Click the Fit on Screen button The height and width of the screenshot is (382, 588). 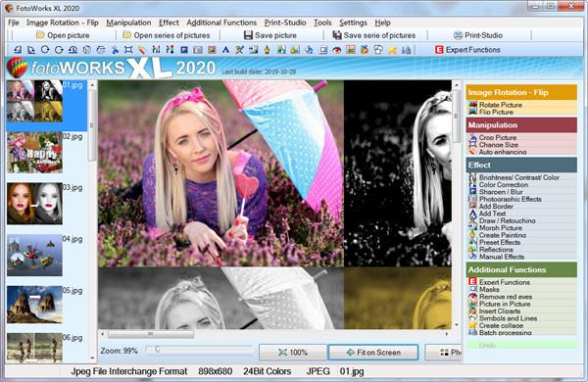click(373, 353)
